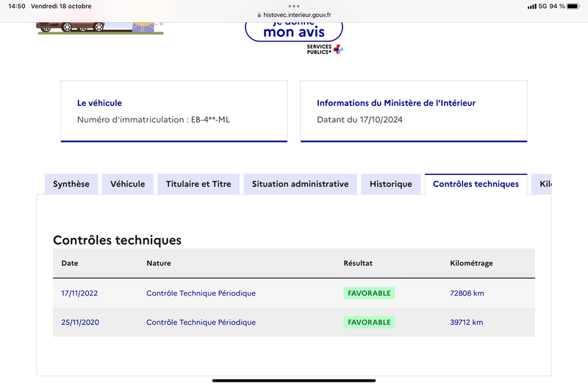Click the 'mon avis' feedback button
This screenshot has height=386, width=588.
pyautogui.click(x=294, y=32)
